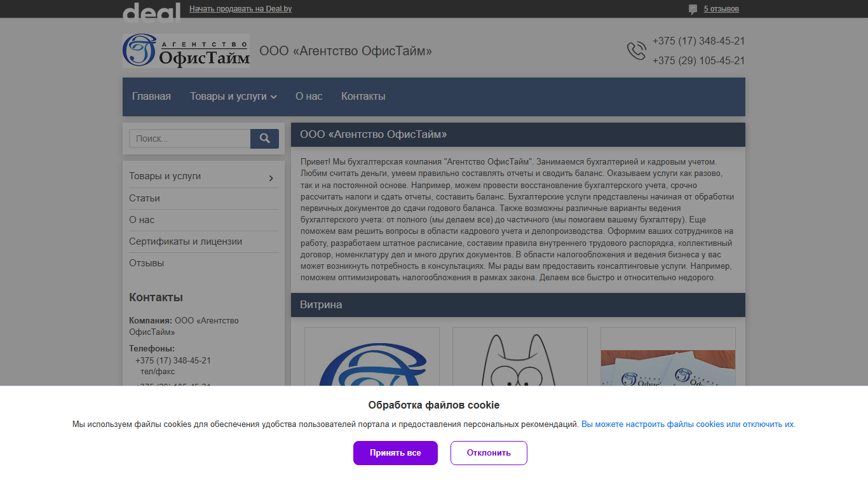Follow 'Начать продавать на Deal.by' link
Screen dimensions: 868x488
pos(241,9)
